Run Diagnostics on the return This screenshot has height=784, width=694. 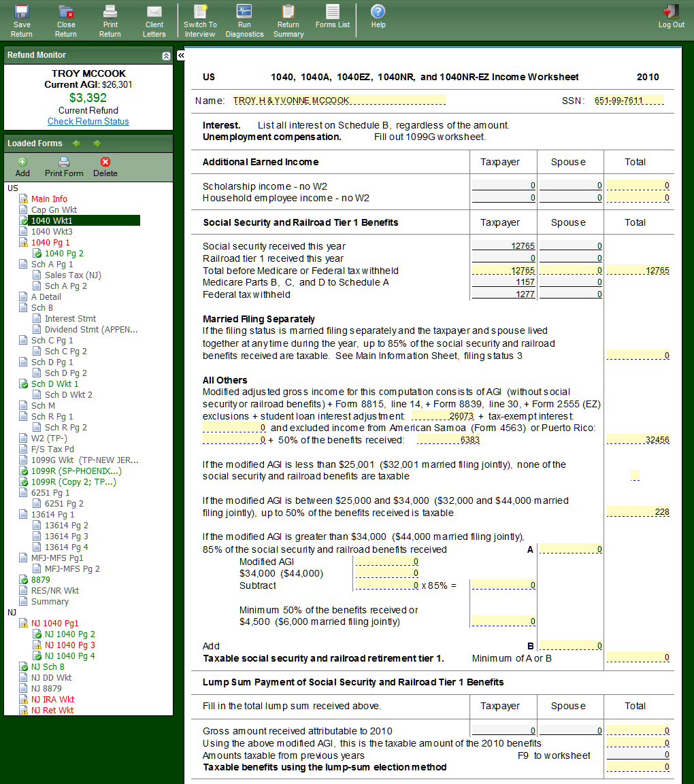(x=244, y=20)
